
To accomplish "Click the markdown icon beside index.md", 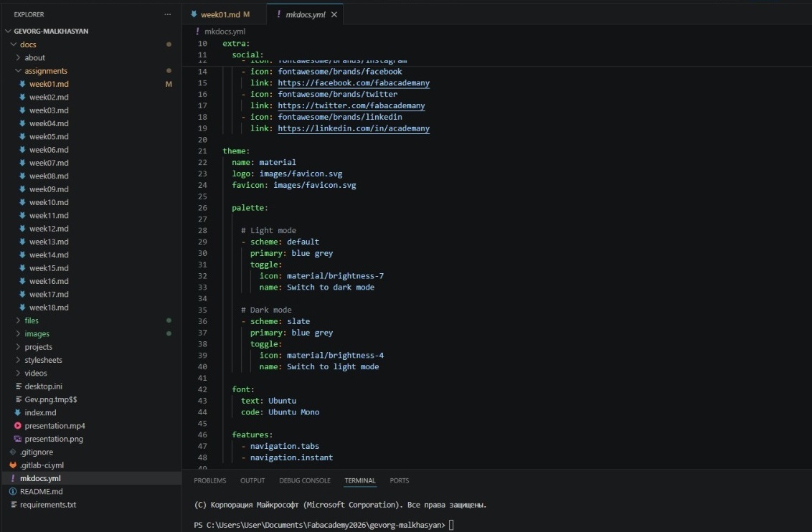I will coord(18,412).
